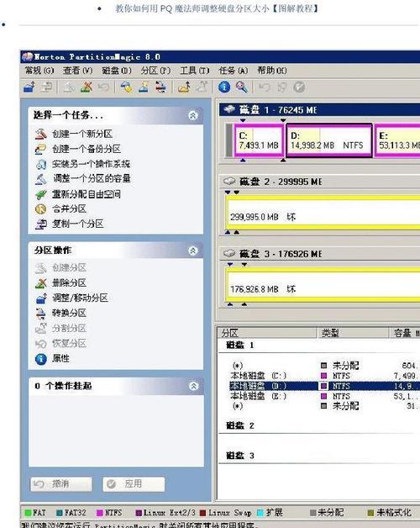
Task: Open the 常规(G) menu
Action: [x=39, y=71]
